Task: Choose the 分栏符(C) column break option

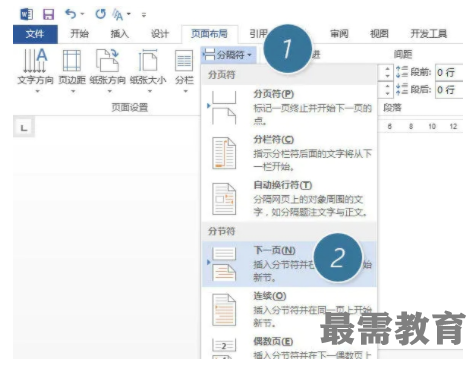Action: [x=289, y=153]
